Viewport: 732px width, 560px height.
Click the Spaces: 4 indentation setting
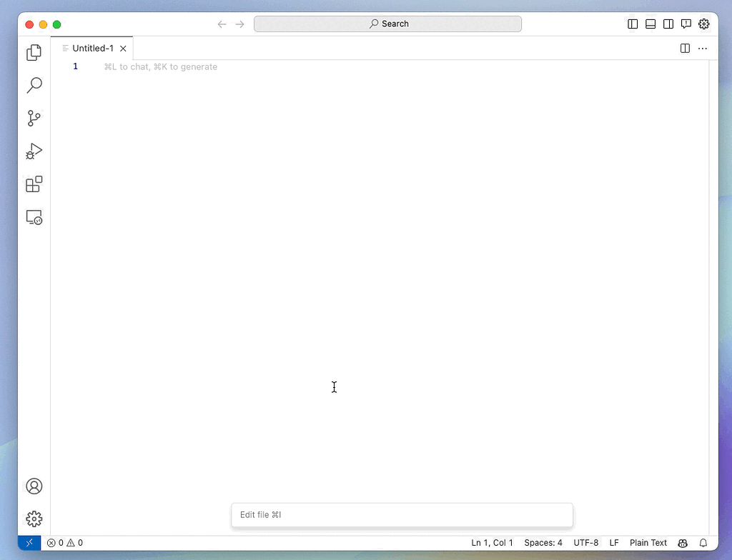pos(543,543)
